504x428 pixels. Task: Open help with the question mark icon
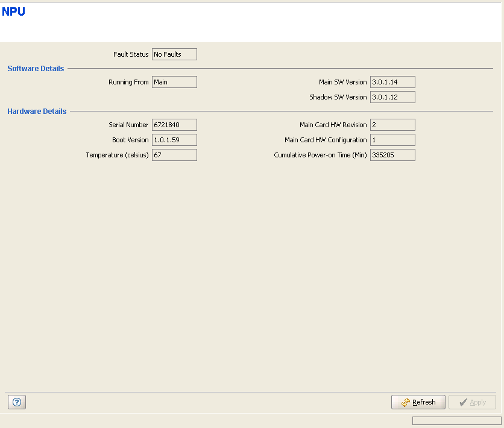(x=16, y=403)
